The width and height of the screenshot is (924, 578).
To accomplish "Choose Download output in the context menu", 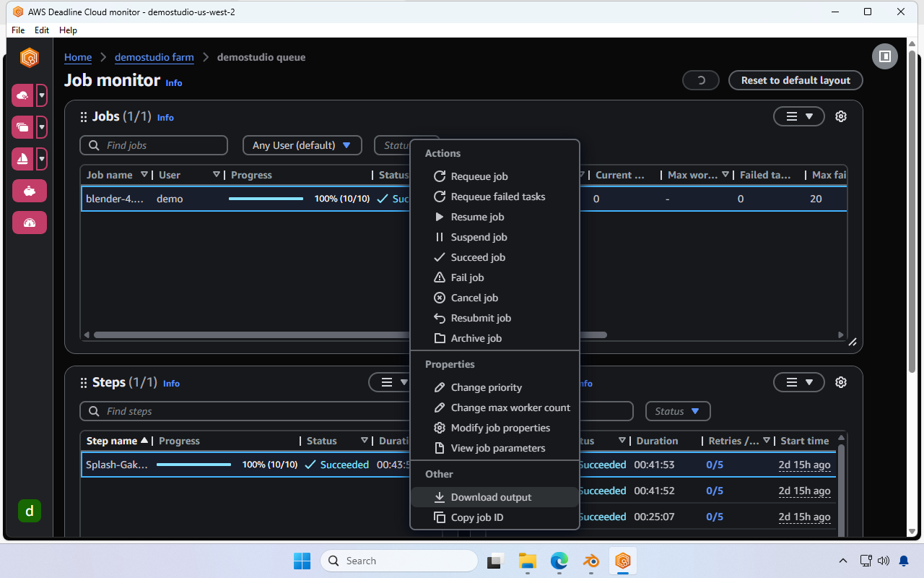I will point(491,497).
